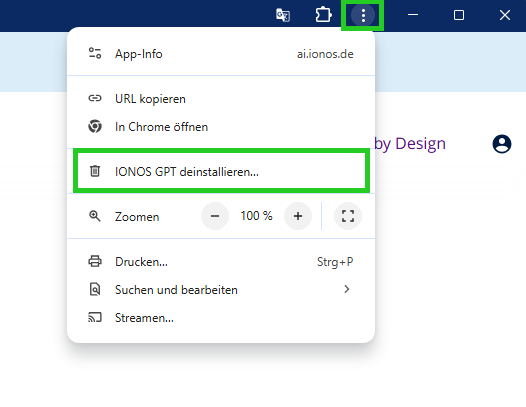Image resolution: width=526 pixels, height=407 pixels.
Task: Click the link icon next to URL kopieren
Action: (x=95, y=98)
